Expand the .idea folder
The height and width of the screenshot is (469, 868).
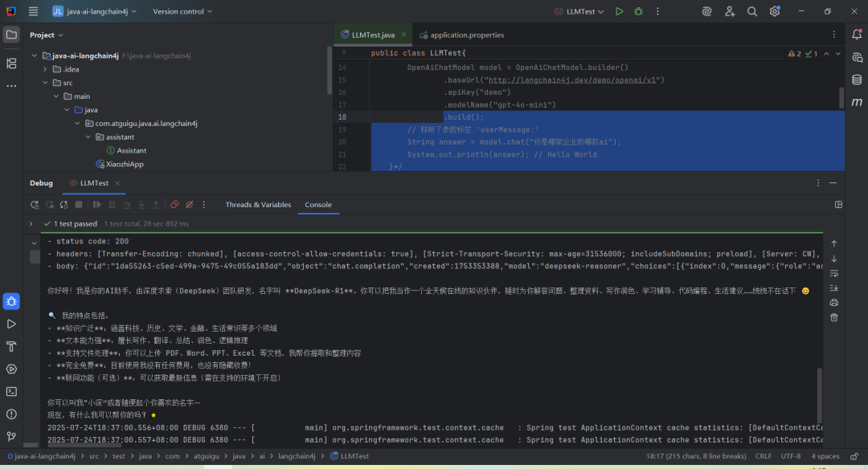click(46, 69)
